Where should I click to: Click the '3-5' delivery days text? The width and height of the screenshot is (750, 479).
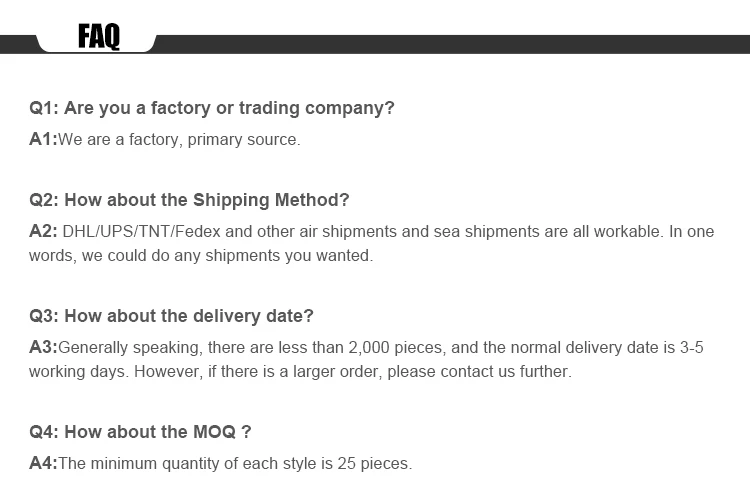pyautogui.click(x=691, y=347)
